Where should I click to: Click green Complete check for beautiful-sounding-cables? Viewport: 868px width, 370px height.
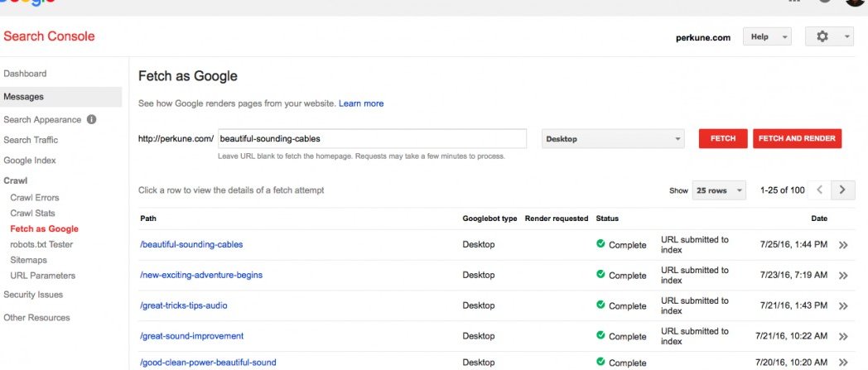pos(600,244)
